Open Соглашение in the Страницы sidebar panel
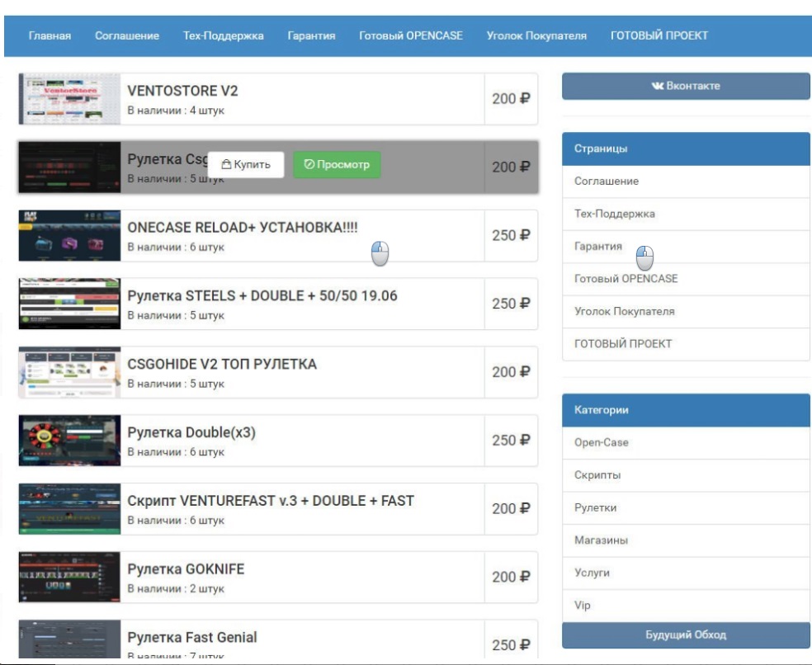The width and height of the screenshot is (812, 665). pos(607,182)
